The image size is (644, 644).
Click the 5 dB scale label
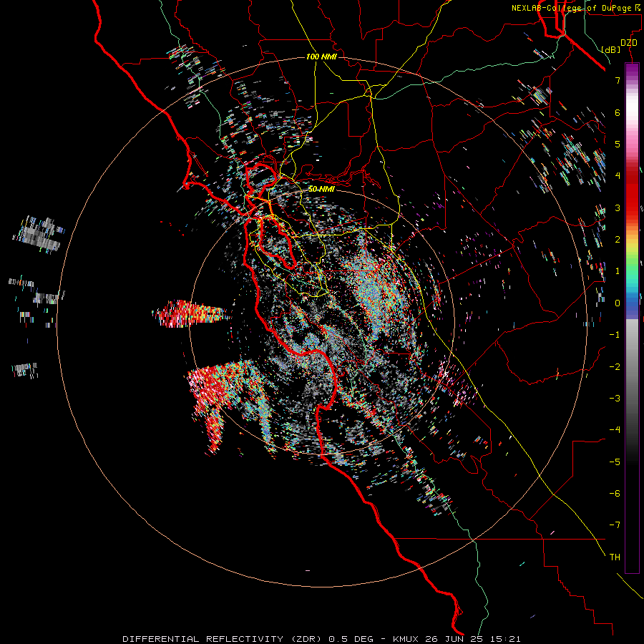618,144
